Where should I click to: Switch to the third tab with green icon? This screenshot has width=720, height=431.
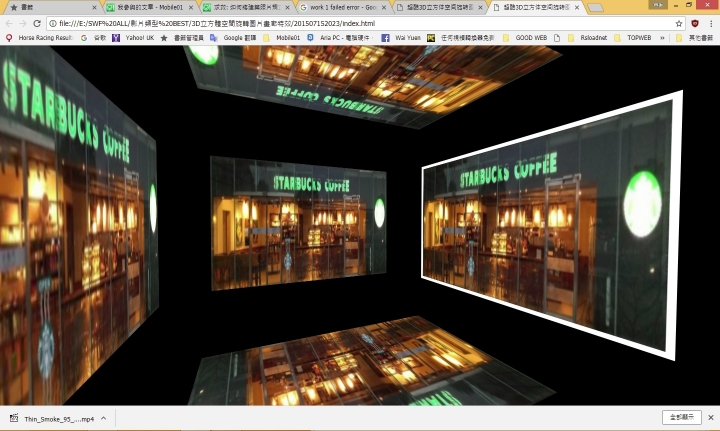246,7
